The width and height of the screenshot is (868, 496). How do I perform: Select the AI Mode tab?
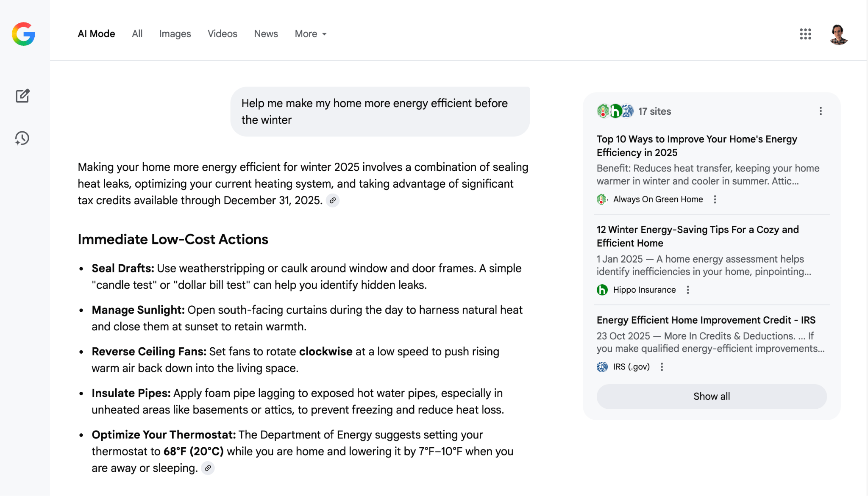[96, 33]
